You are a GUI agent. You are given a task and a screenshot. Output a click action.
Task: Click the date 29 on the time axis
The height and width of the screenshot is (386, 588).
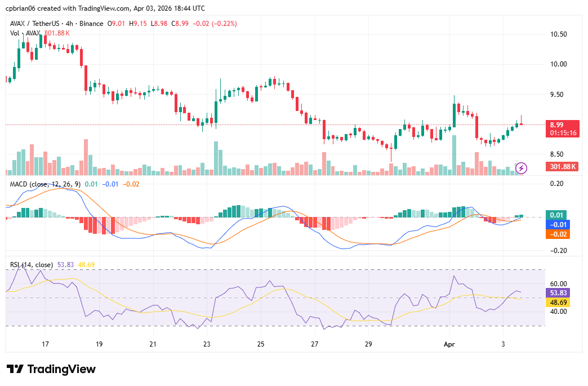[369, 343]
